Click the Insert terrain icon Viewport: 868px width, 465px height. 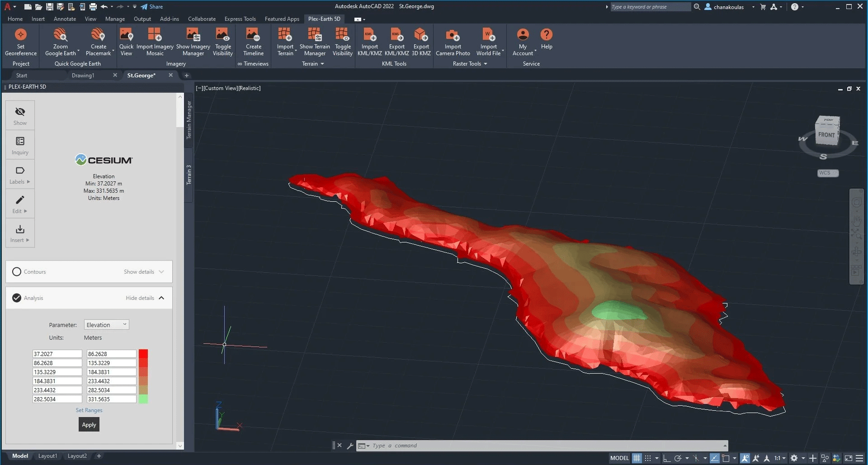point(20,229)
